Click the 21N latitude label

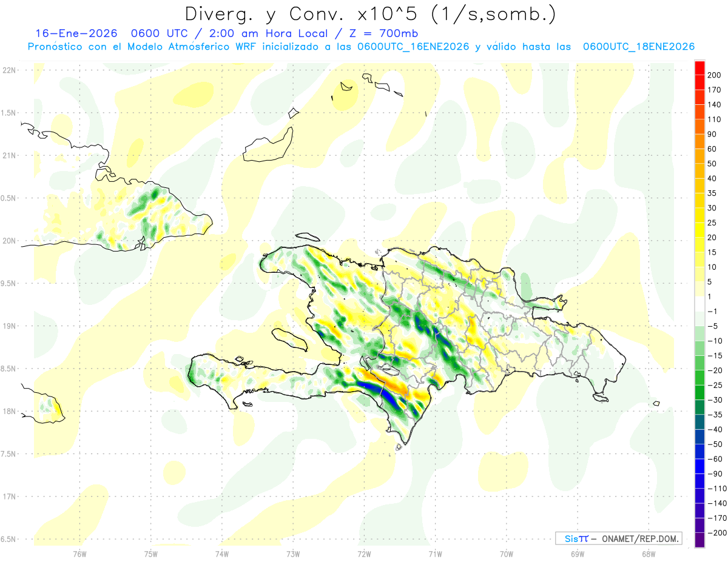[x=8, y=155]
